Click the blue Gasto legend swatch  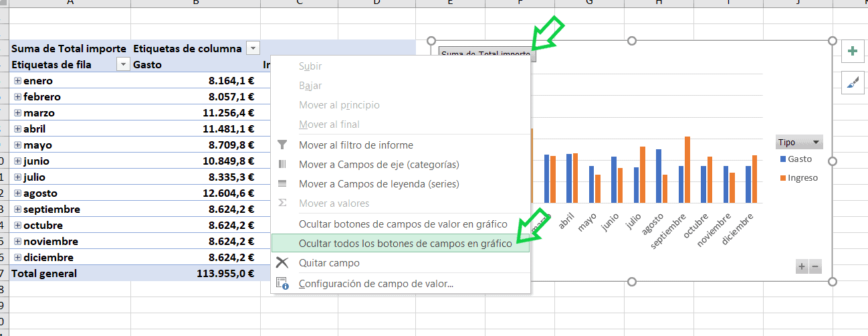[783, 159]
